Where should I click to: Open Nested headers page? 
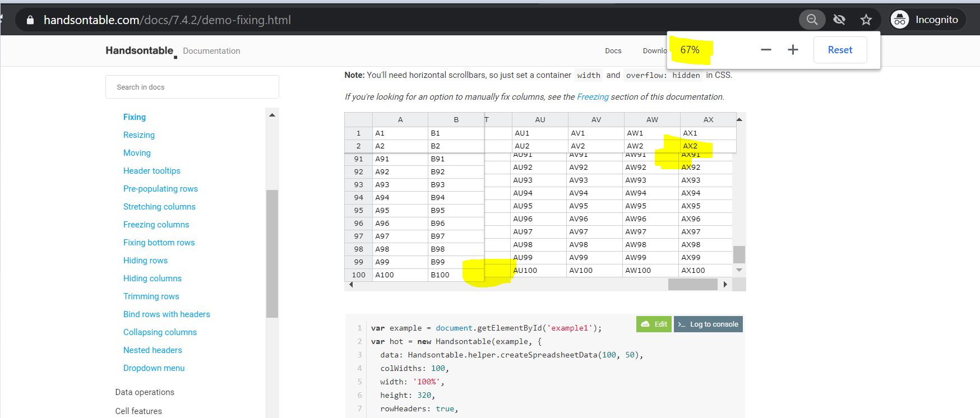coord(152,350)
